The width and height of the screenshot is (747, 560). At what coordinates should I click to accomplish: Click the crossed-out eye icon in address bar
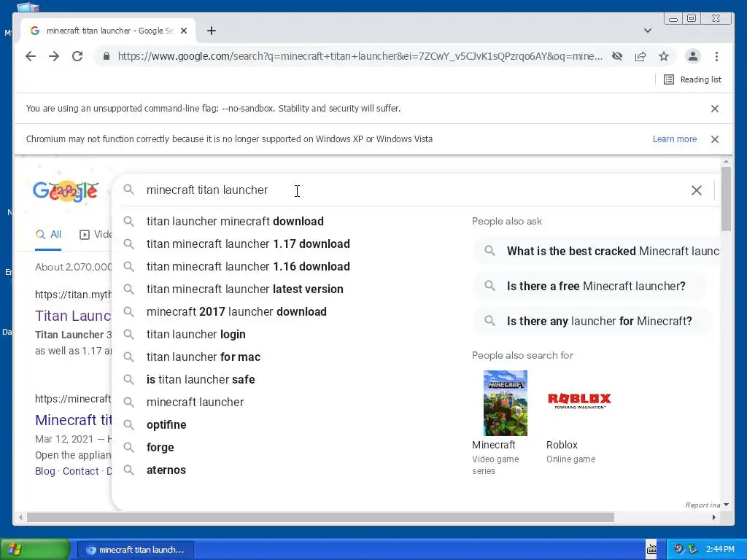(617, 56)
